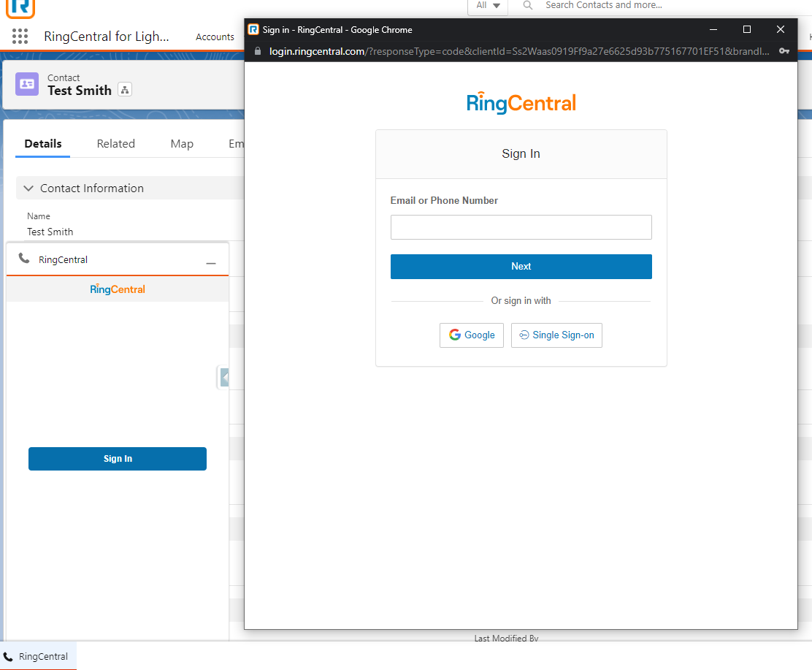This screenshot has height=670, width=812.
Task: Open the All search scope dropdown
Action: (x=488, y=6)
